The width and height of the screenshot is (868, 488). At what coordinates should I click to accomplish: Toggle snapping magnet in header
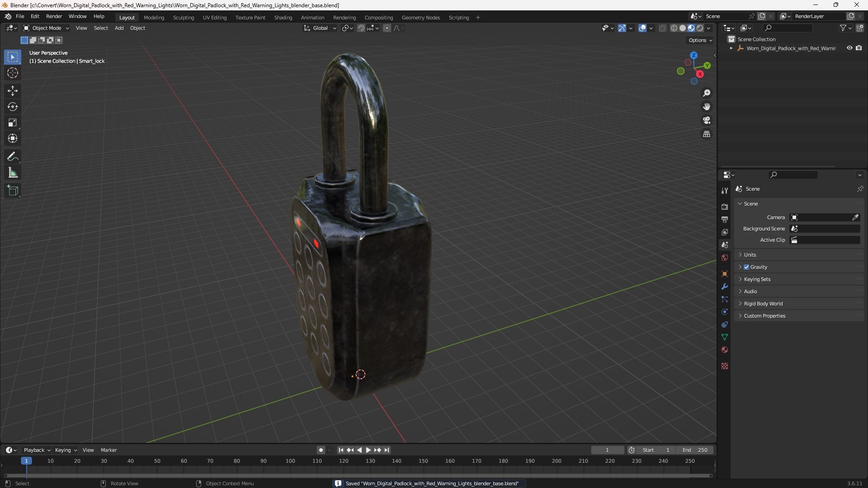click(x=361, y=28)
